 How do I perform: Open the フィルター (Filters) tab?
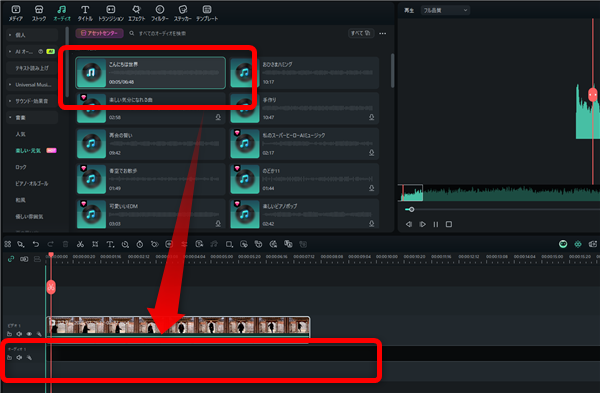(160, 13)
